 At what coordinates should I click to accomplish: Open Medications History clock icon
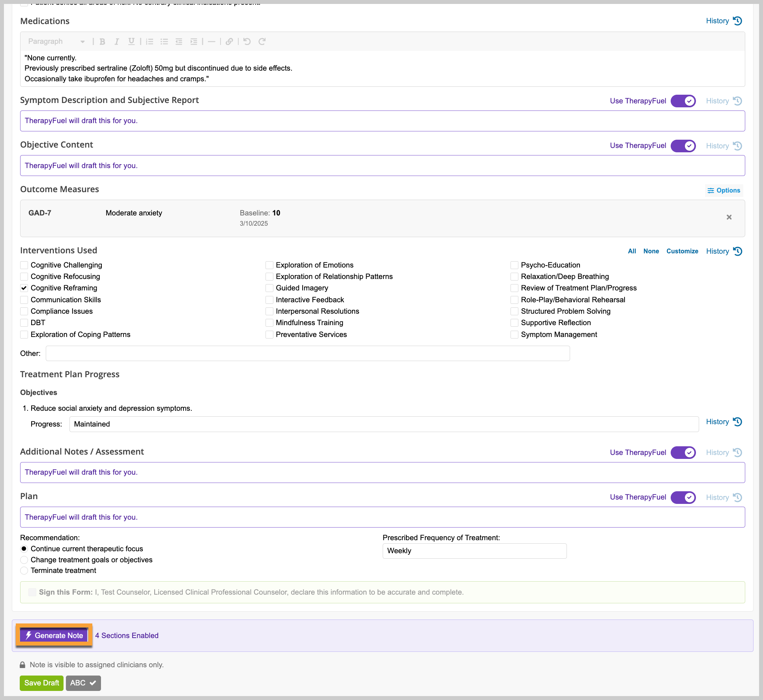tap(737, 21)
